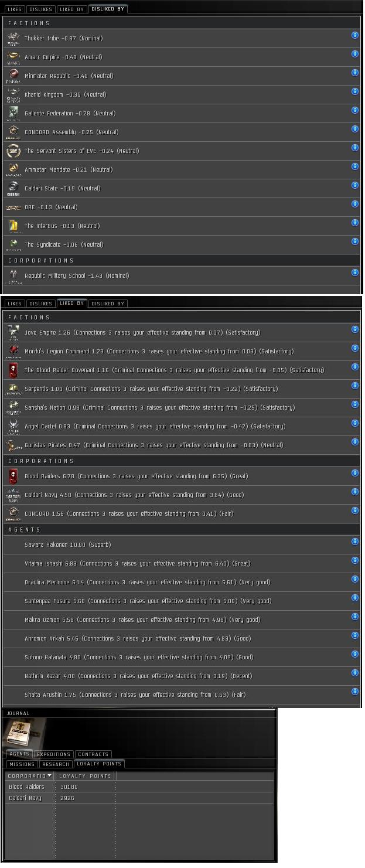Select the Research sub-tab
The width and height of the screenshot is (365, 868).
point(56,764)
